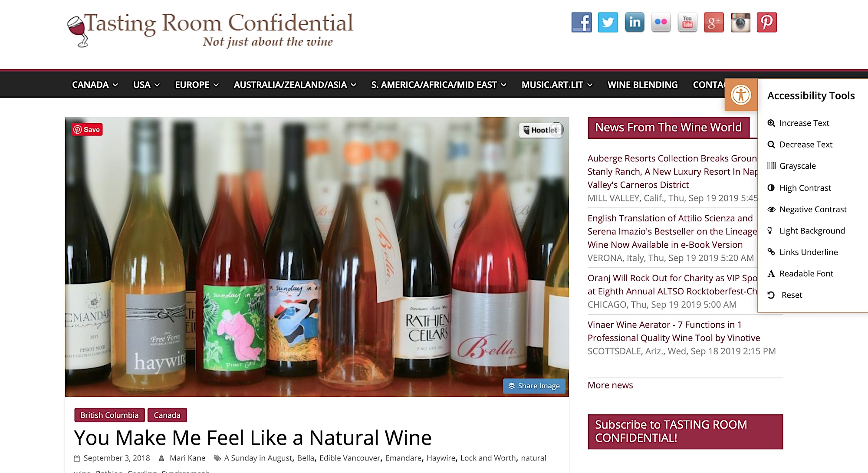Open the YouTube social icon

tap(687, 23)
